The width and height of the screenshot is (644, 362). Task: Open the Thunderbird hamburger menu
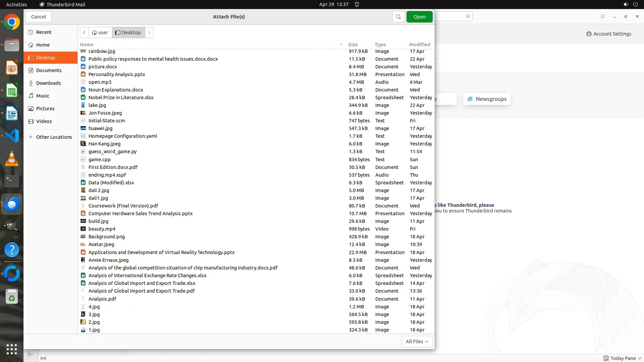(x=602, y=16)
